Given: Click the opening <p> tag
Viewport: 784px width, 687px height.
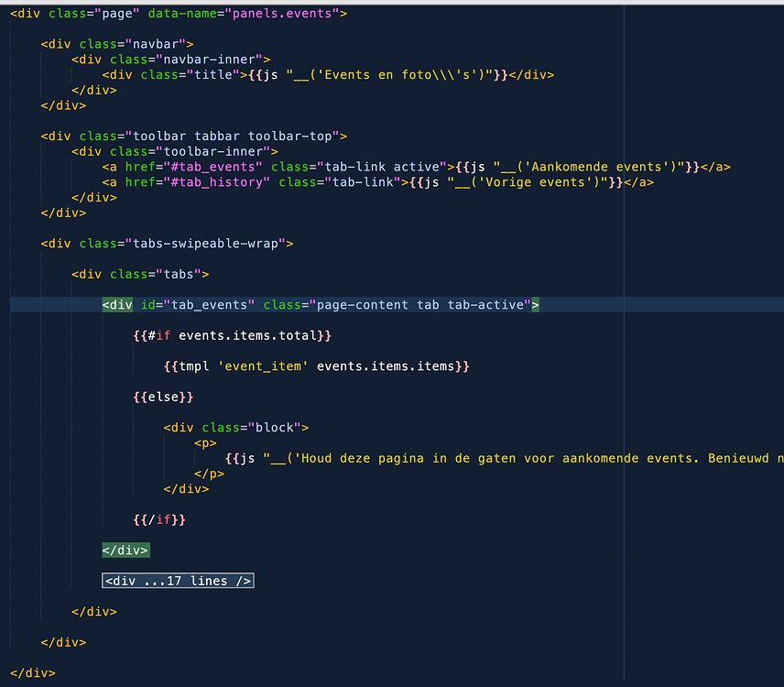Looking at the screenshot, I should (x=205, y=443).
